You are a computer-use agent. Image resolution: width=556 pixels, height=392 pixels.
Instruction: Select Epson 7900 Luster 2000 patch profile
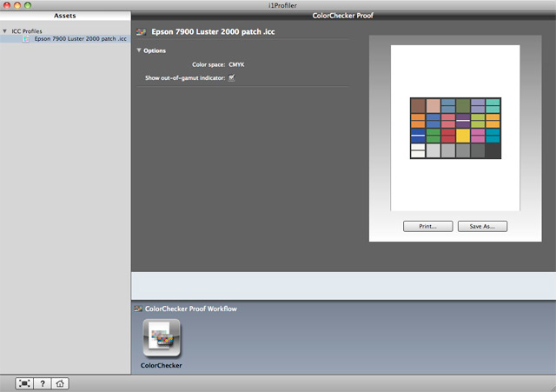(x=80, y=40)
